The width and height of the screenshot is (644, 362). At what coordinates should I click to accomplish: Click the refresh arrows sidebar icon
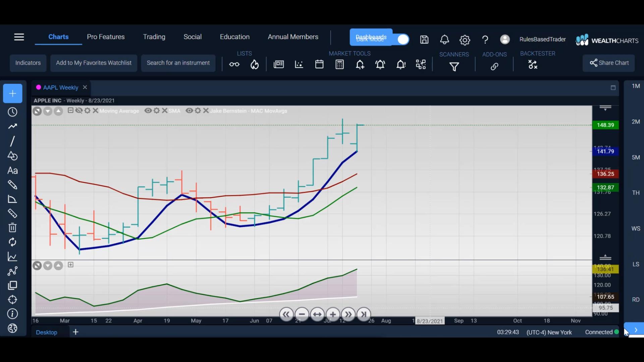click(12, 242)
